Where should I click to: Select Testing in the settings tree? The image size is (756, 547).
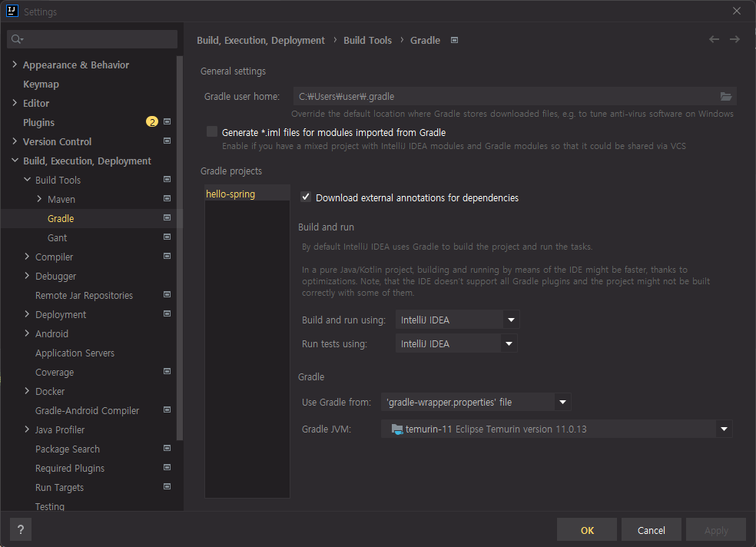coord(50,506)
